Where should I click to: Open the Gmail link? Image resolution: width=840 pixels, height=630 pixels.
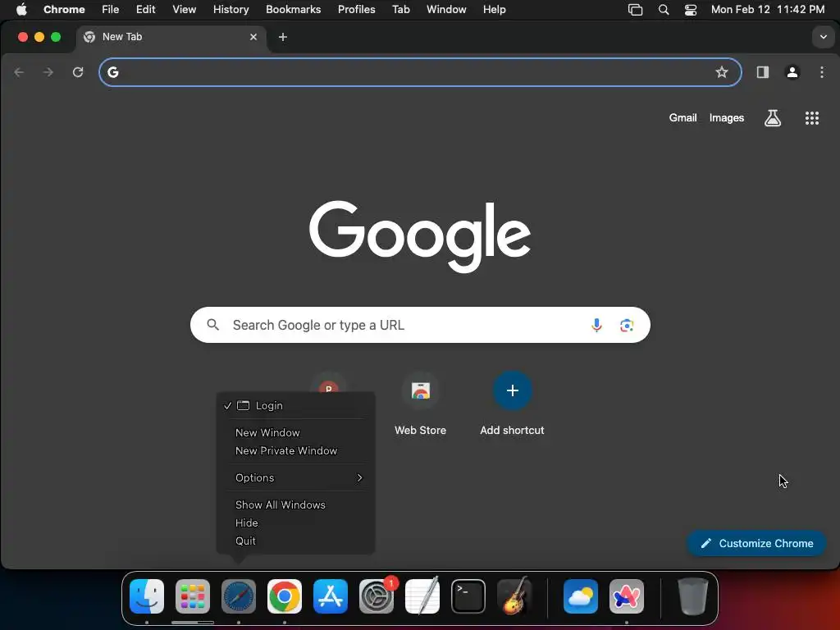point(682,118)
